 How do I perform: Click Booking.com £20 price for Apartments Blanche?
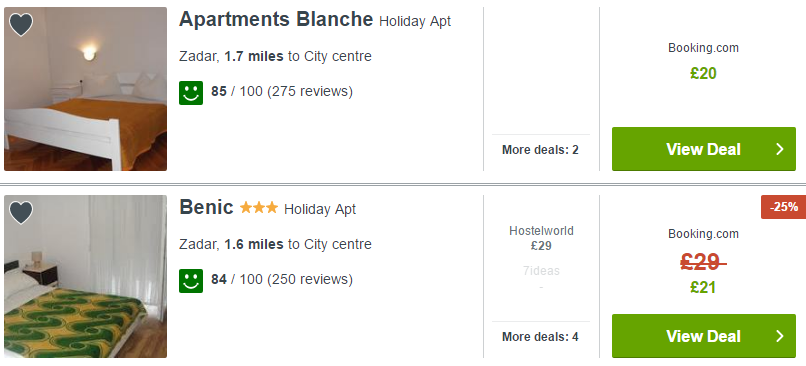[703, 74]
